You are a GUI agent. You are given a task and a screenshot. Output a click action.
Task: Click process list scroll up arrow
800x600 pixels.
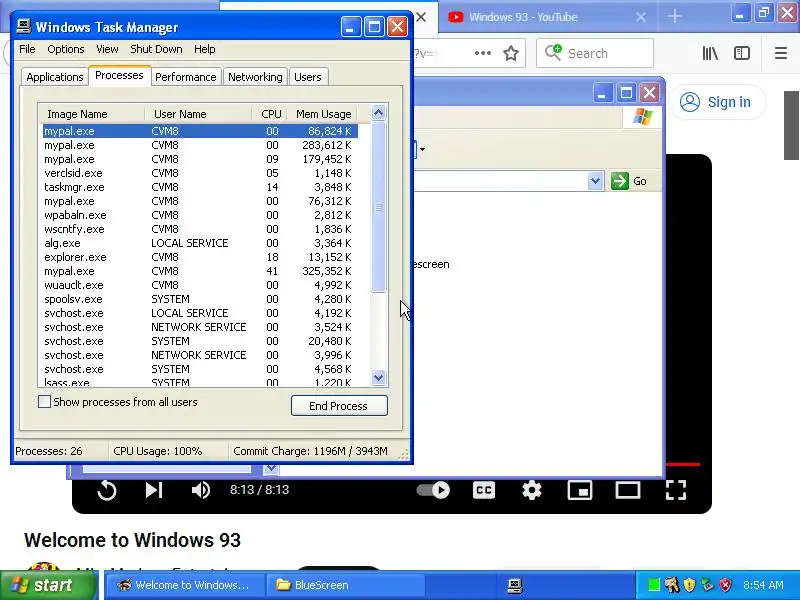pyautogui.click(x=379, y=112)
